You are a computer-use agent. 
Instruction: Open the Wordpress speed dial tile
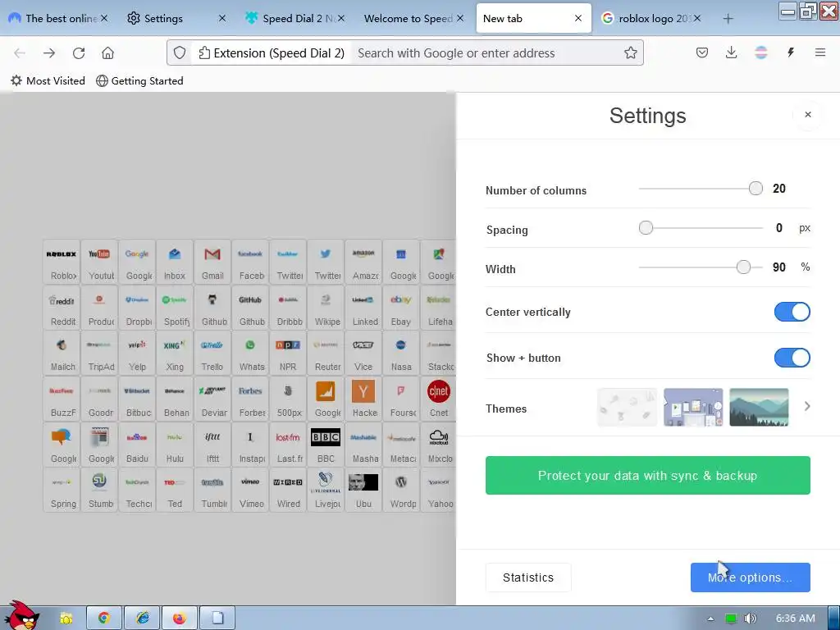click(x=401, y=490)
